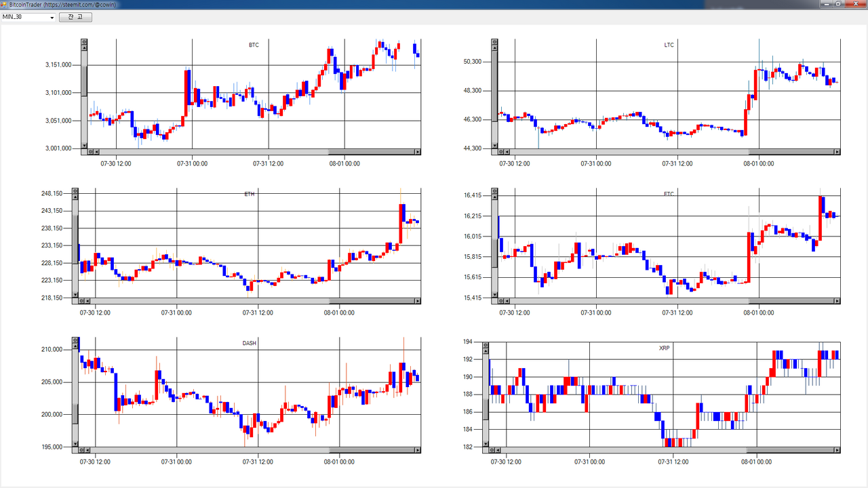This screenshot has height=488, width=868.
Task: Click BTC chart vertical scroll up arrow
Action: pyautogui.click(x=85, y=49)
